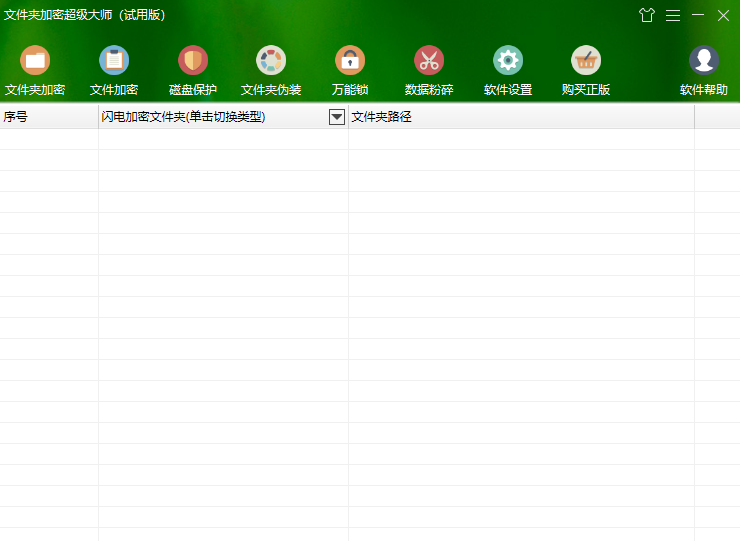Viewport: 740px width, 541px height.
Task: Open 软件设置 software settings gear
Action: pos(508,62)
